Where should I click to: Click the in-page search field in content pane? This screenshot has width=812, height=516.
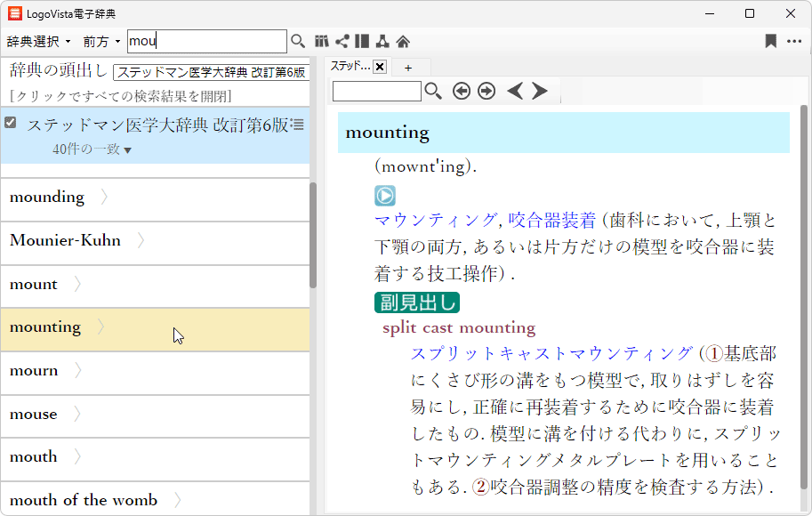(377, 91)
